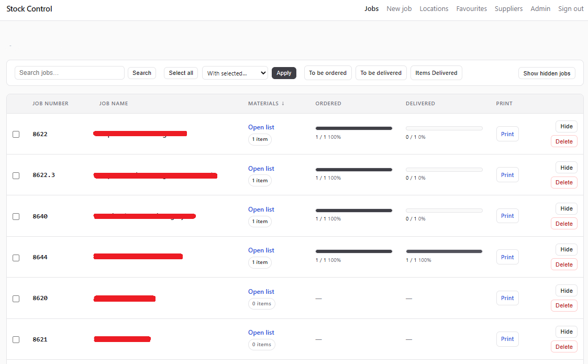Filter by Items Delivered
The width and height of the screenshot is (588, 364).
(x=436, y=73)
